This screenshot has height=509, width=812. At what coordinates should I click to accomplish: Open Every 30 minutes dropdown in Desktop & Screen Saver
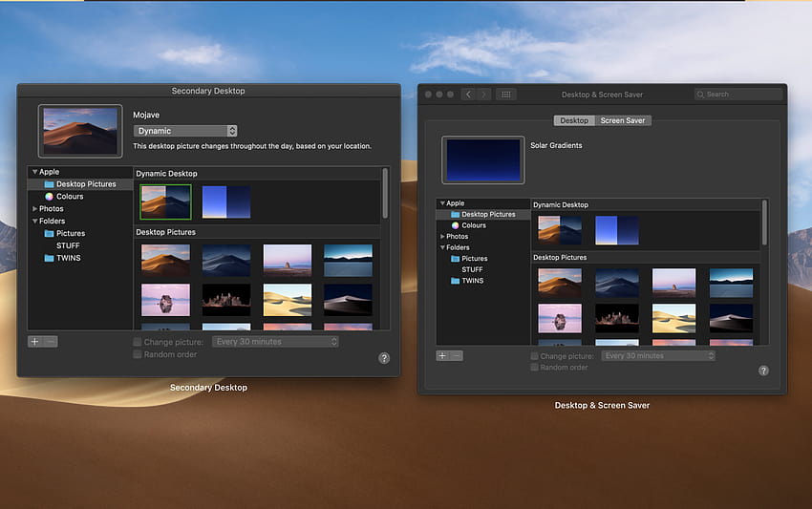658,356
